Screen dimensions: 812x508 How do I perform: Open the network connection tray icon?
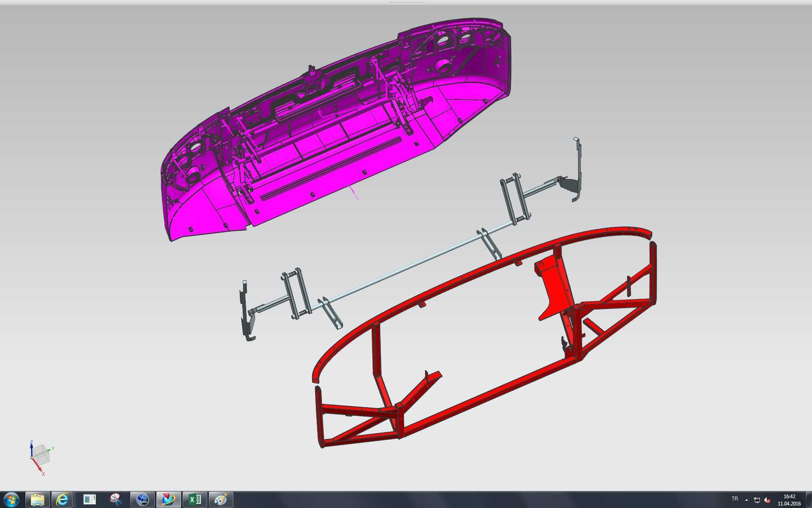[x=757, y=500]
